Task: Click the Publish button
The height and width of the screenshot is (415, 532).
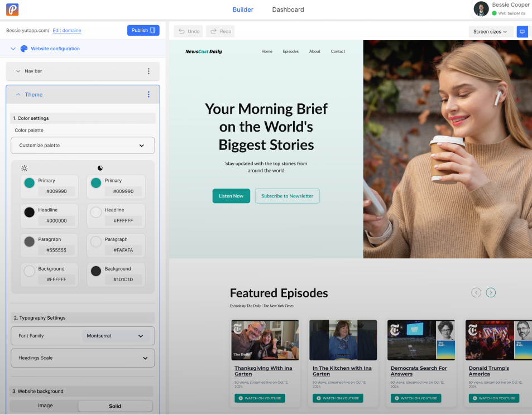Action: tap(143, 30)
